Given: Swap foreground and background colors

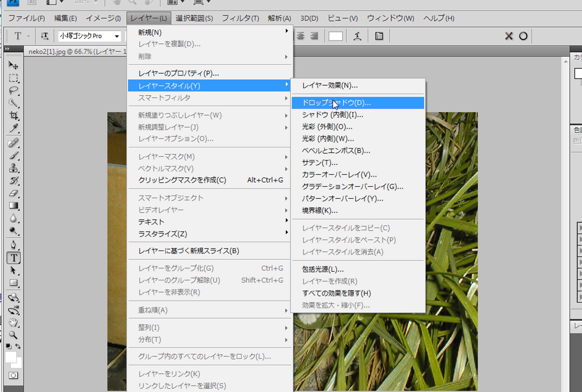Looking at the screenshot, I should point(18,346).
